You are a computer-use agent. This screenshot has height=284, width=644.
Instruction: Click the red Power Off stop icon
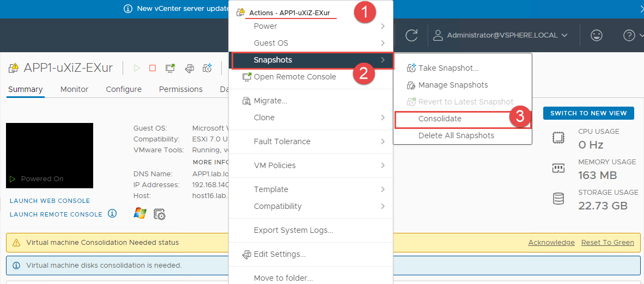[153, 68]
